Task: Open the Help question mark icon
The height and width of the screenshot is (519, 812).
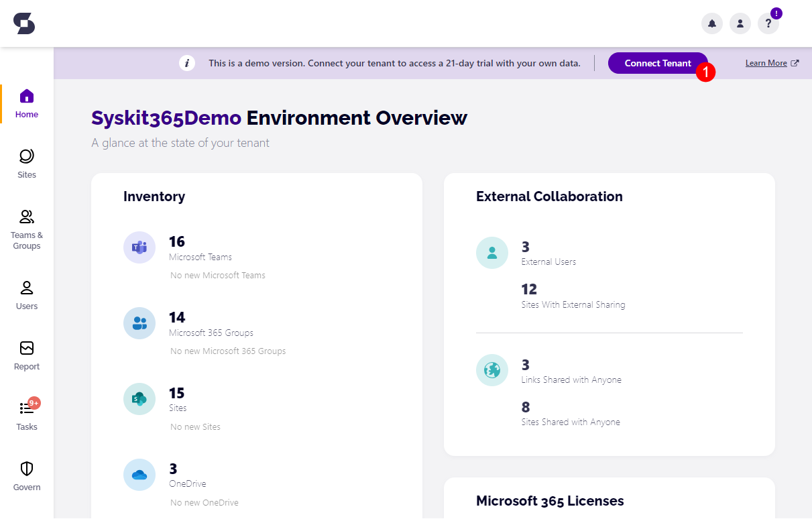Action: pos(768,23)
